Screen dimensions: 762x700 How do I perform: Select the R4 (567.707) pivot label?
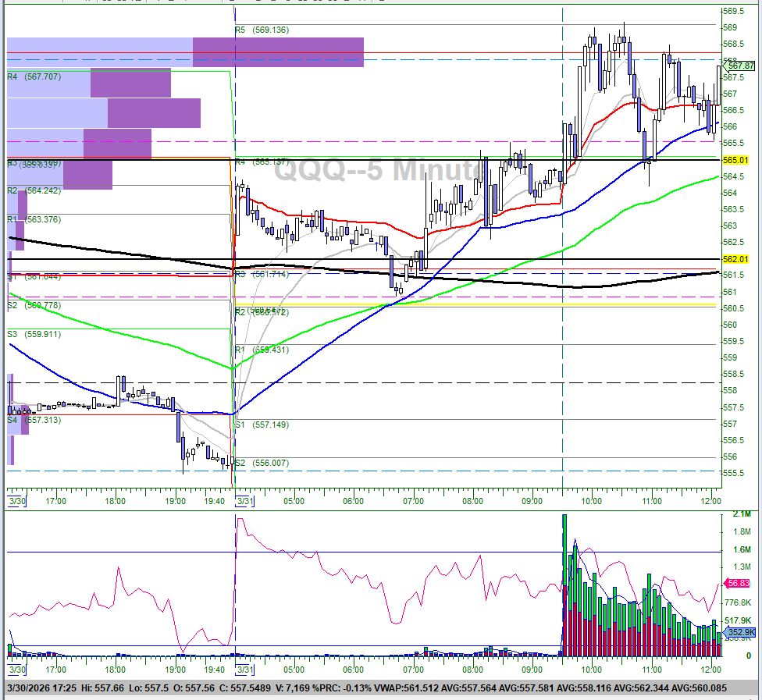pos(34,76)
